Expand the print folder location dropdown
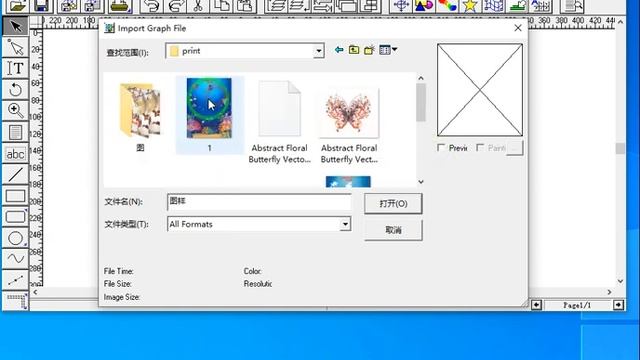Screen dimensions: 640x360 click(318, 51)
